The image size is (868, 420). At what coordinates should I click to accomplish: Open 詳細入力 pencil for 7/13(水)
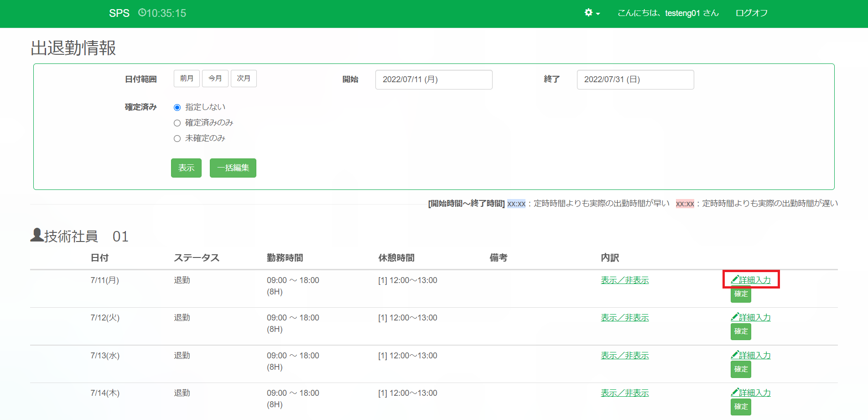pyautogui.click(x=751, y=355)
